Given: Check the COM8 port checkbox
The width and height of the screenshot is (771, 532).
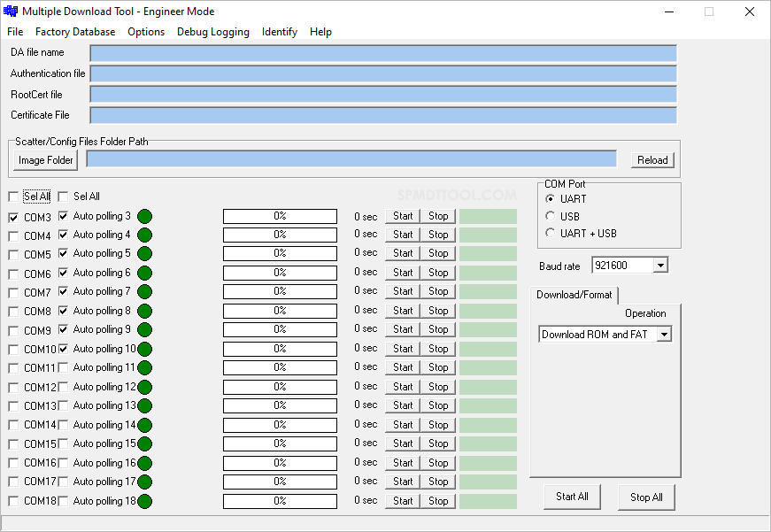Looking at the screenshot, I should click(x=14, y=312).
